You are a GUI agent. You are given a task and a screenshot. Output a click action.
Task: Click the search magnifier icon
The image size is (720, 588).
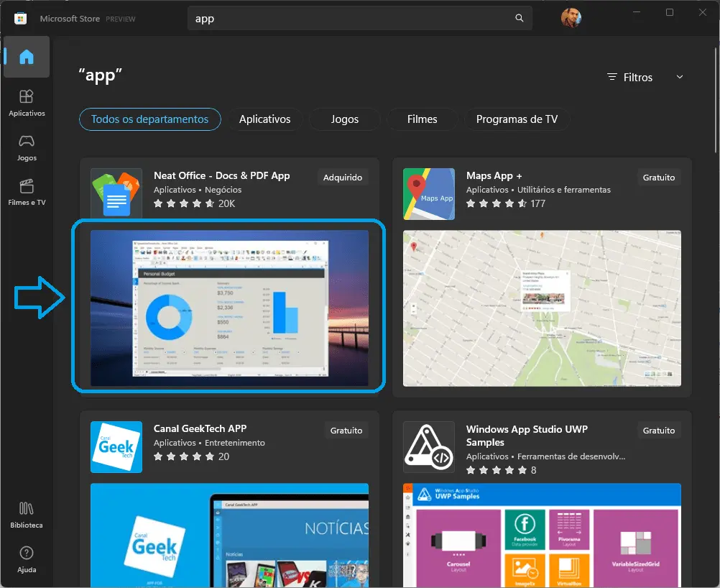(520, 19)
